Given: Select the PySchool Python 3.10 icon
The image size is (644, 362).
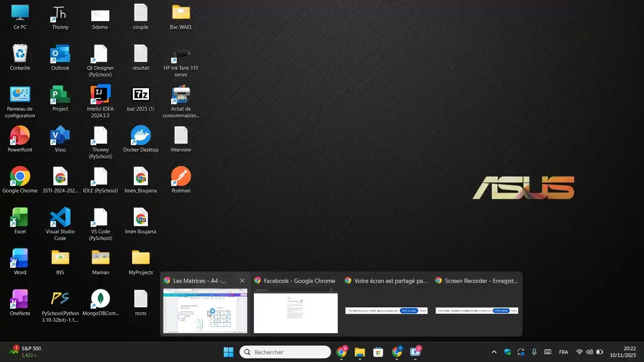Looking at the screenshot, I should click(x=60, y=306).
